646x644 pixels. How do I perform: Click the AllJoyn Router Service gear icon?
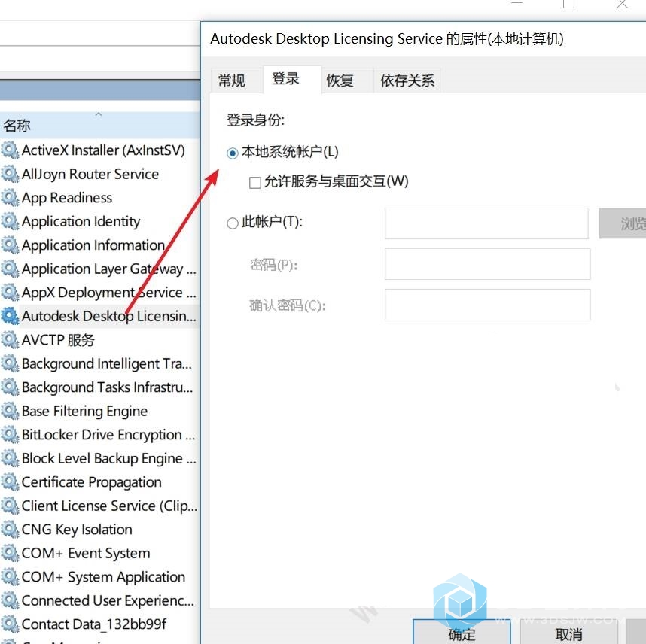(10, 175)
